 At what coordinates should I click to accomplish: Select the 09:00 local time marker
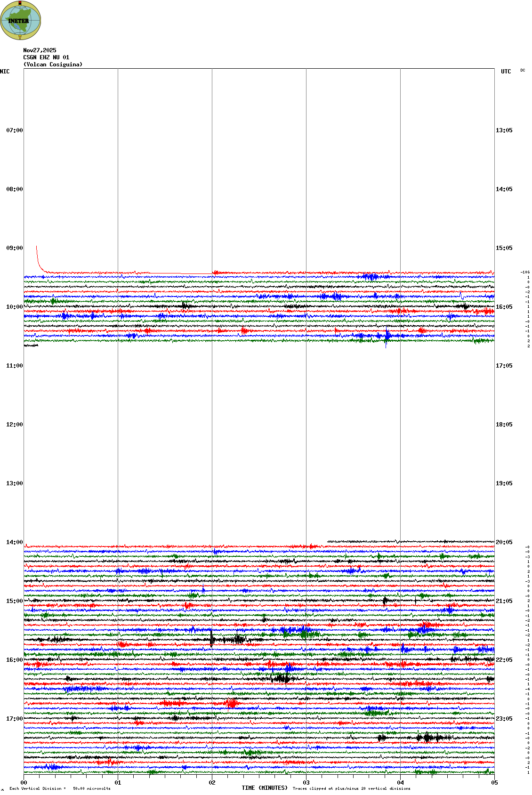14,248
